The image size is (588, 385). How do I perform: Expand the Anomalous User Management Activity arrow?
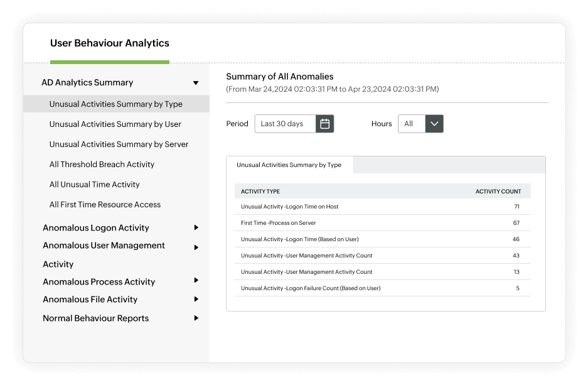pos(196,247)
